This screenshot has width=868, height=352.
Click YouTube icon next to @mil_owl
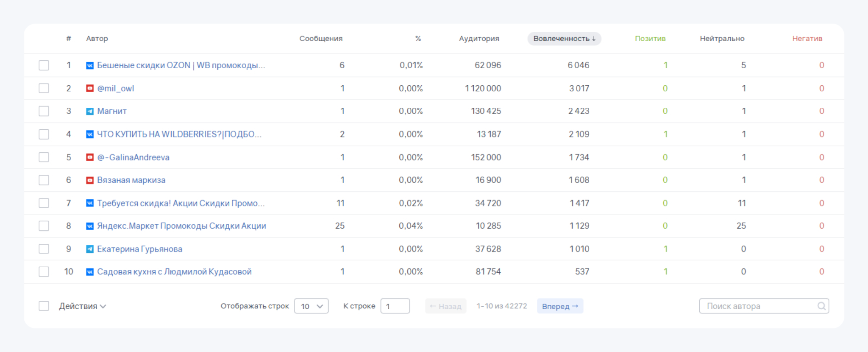tap(90, 89)
